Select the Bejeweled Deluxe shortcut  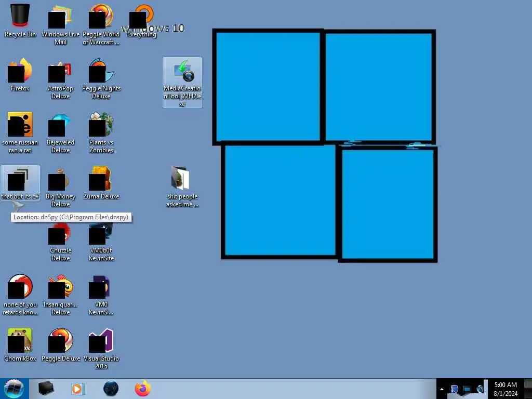coord(60,132)
